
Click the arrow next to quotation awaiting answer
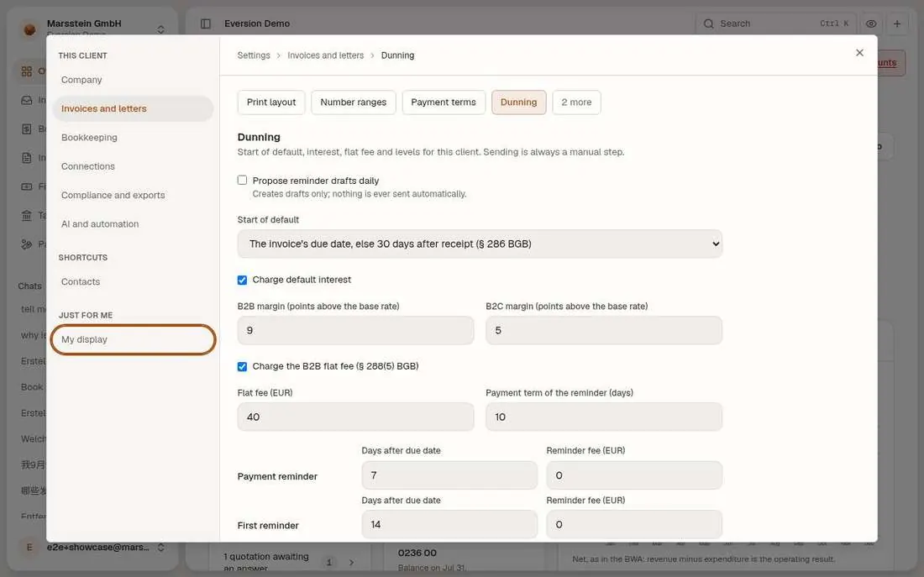click(x=351, y=562)
